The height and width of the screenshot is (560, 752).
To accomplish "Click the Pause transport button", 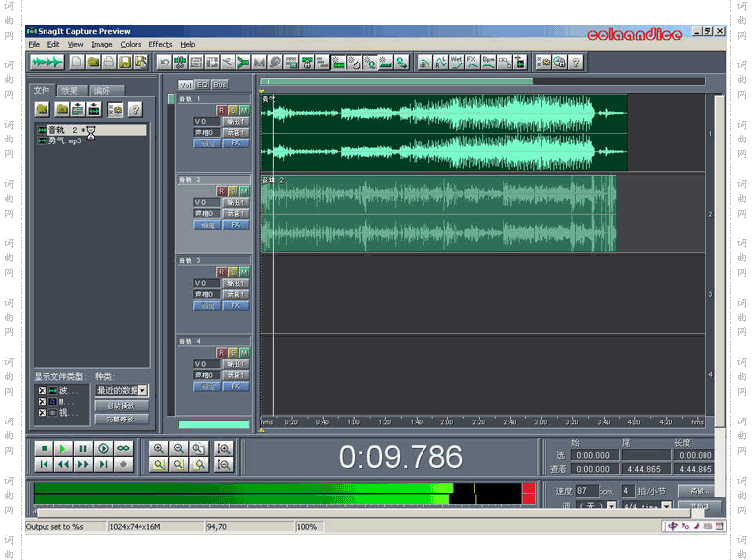I will pyautogui.click(x=83, y=449).
